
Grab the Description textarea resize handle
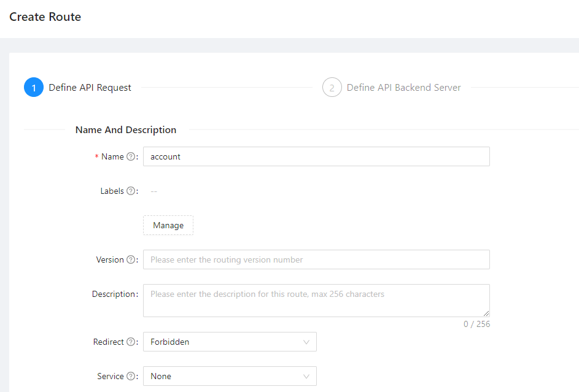tap(486, 313)
